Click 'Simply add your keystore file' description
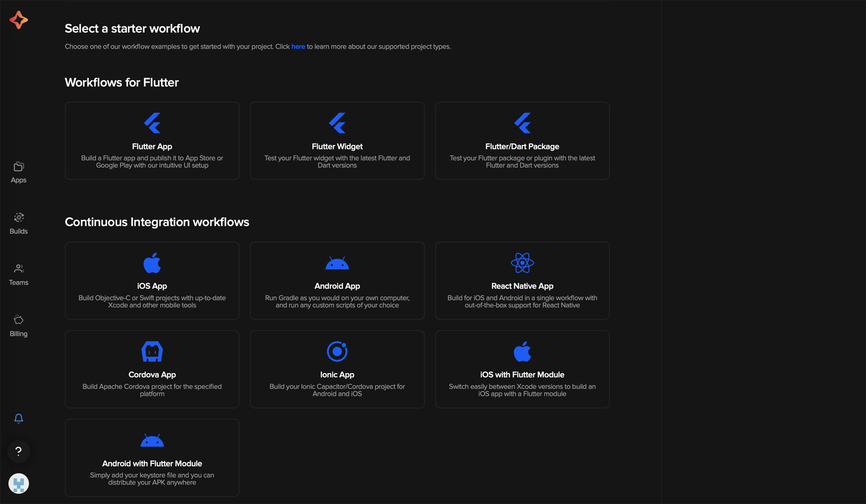 [x=152, y=479]
